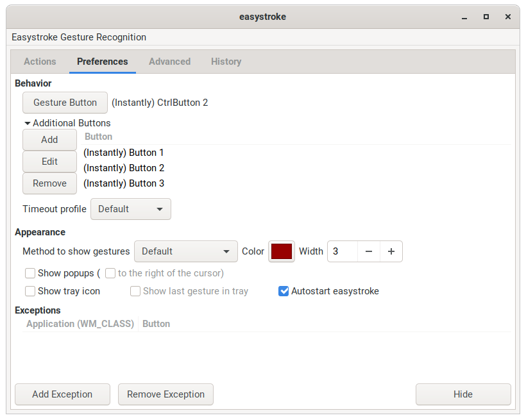The image size is (526, 420).
Task: Select the Preferences tab
Action: tap(103, 62)
